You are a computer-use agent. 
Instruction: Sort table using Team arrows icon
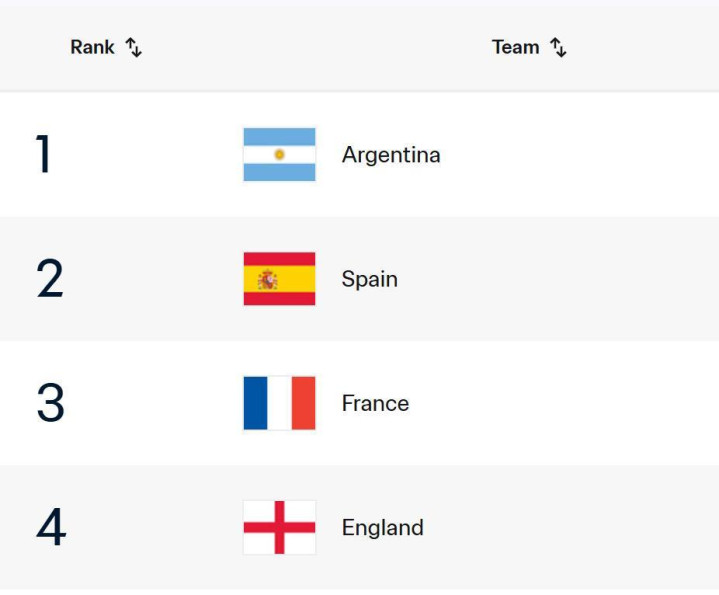coord(559,47)
